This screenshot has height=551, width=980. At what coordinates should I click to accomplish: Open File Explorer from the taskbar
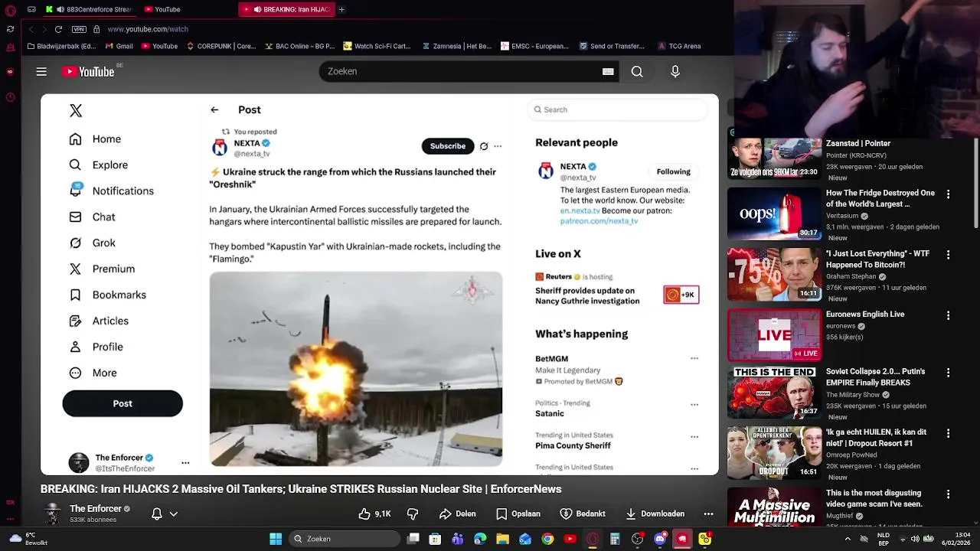[502, 539]
